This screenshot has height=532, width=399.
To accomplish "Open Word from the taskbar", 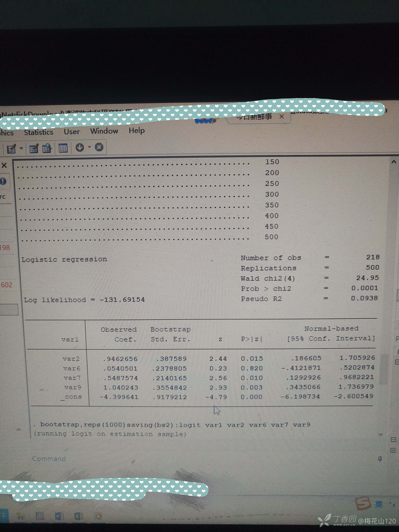I will pos(59,516).
